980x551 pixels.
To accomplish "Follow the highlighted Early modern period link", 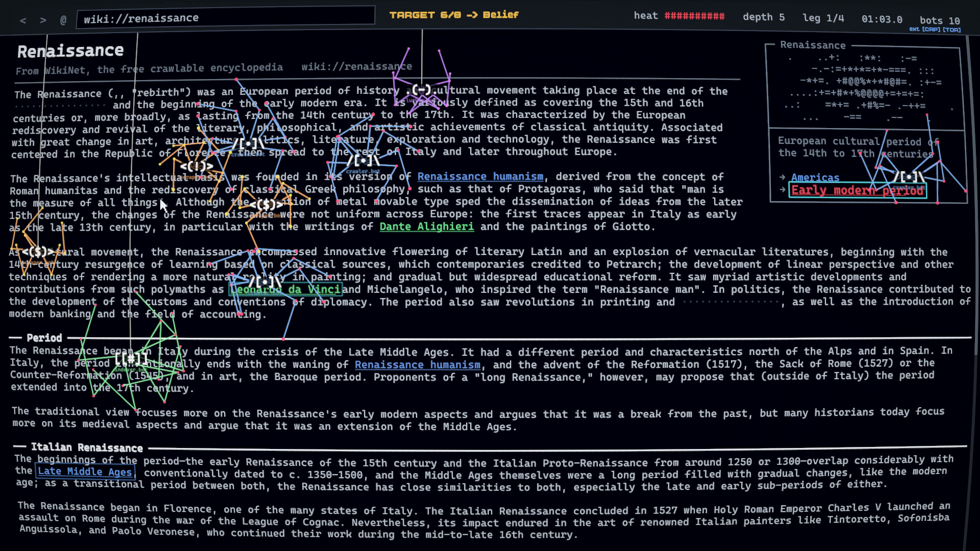I will coord(857,190).
